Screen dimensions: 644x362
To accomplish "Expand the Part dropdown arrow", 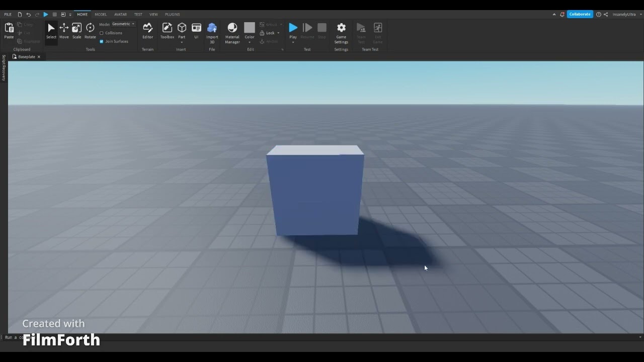I will (182, 42).
